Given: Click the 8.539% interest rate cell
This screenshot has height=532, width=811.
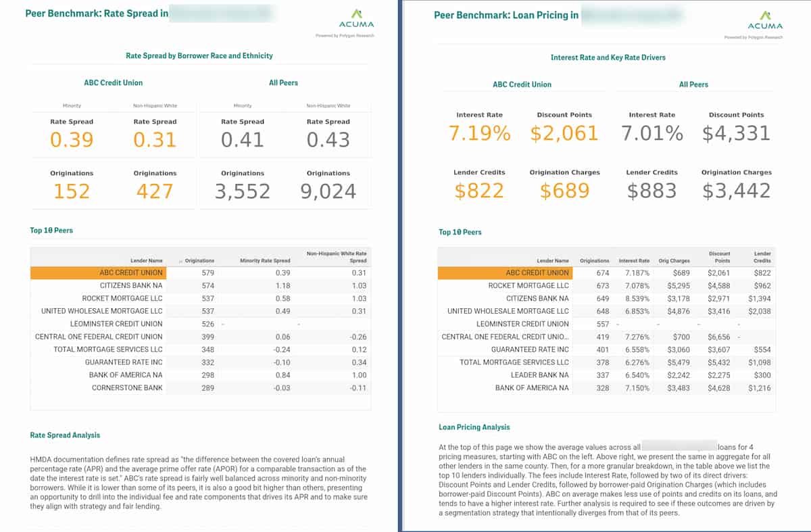Looking at the screenshot, I should pos(637,298).
